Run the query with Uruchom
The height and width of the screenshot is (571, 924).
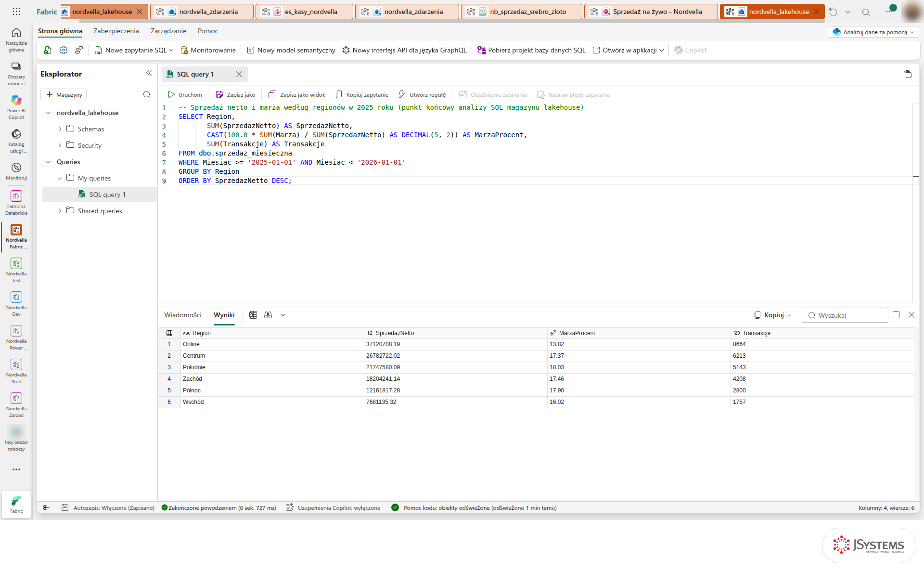185,95
